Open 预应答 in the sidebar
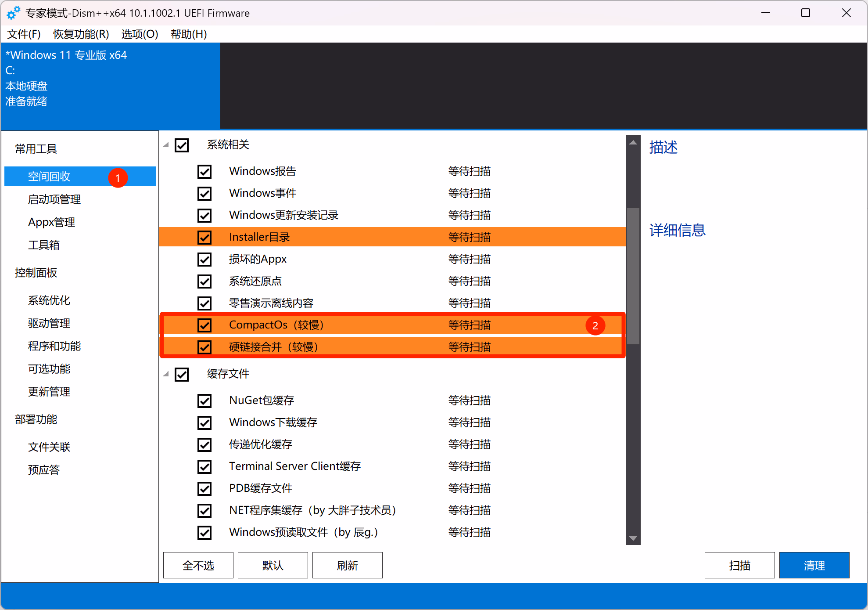Viewport: 868px width, 610px height. (44, 470)
